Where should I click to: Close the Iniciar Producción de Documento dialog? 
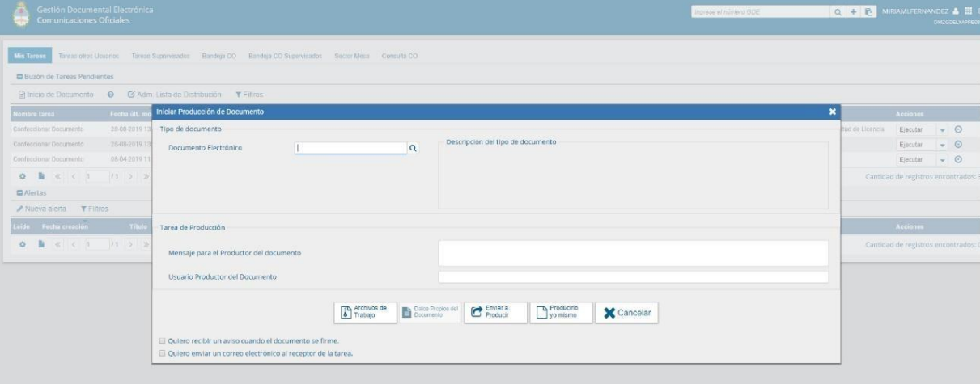(833, 112)
